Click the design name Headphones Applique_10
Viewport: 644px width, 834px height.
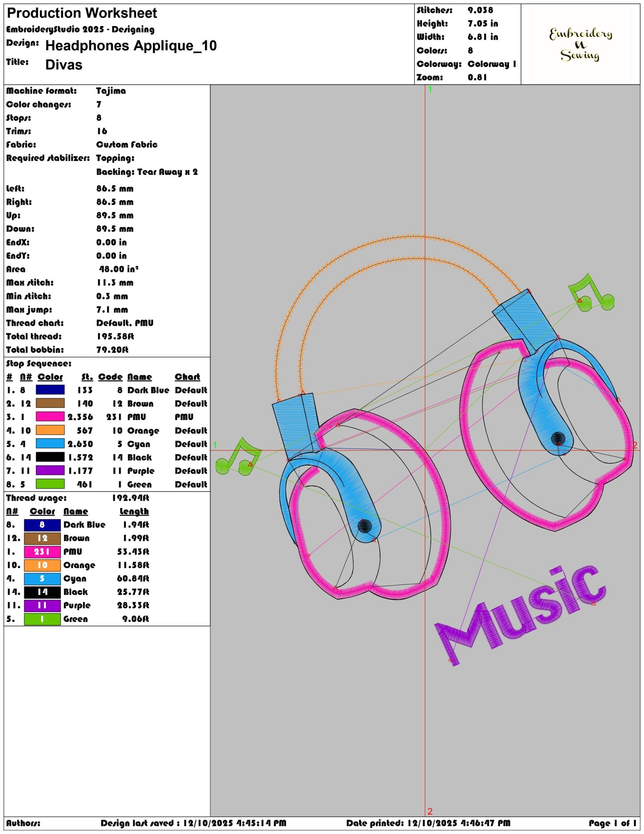(131, 45)
